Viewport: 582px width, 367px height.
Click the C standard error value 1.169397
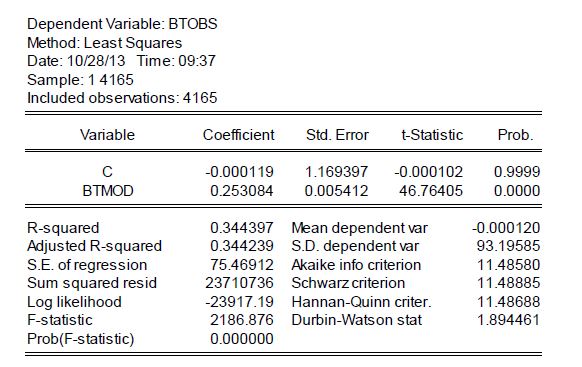coord(336,172)
